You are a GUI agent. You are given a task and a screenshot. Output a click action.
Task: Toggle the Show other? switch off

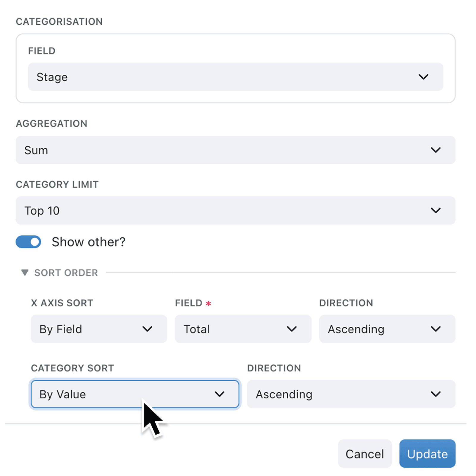click(x=28, y=242)
